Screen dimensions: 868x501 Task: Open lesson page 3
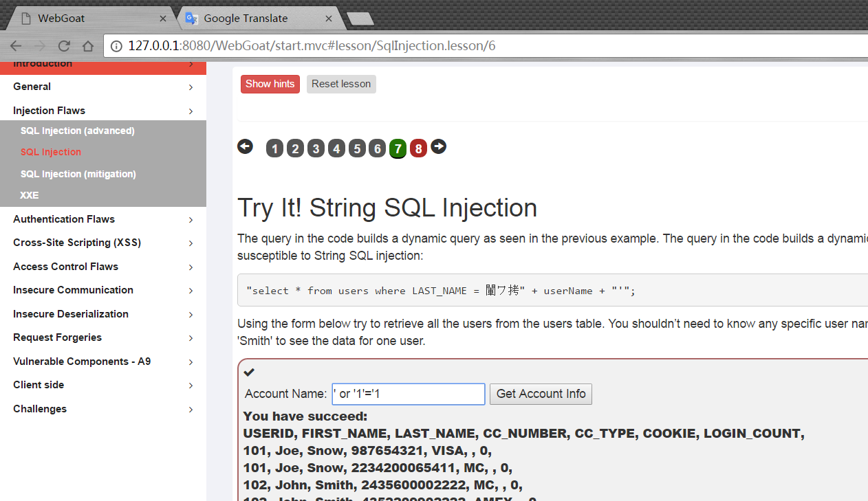pyautogui.click(x=316, y=148)
